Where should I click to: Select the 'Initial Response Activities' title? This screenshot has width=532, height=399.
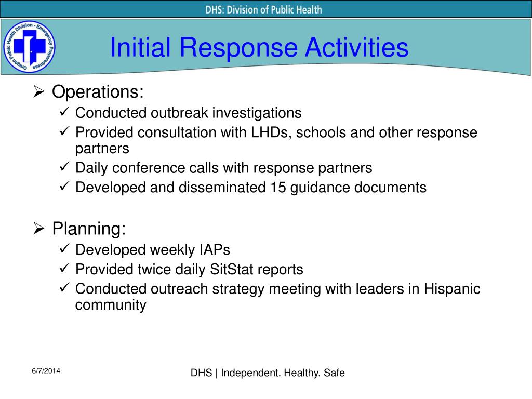point(259,47)
